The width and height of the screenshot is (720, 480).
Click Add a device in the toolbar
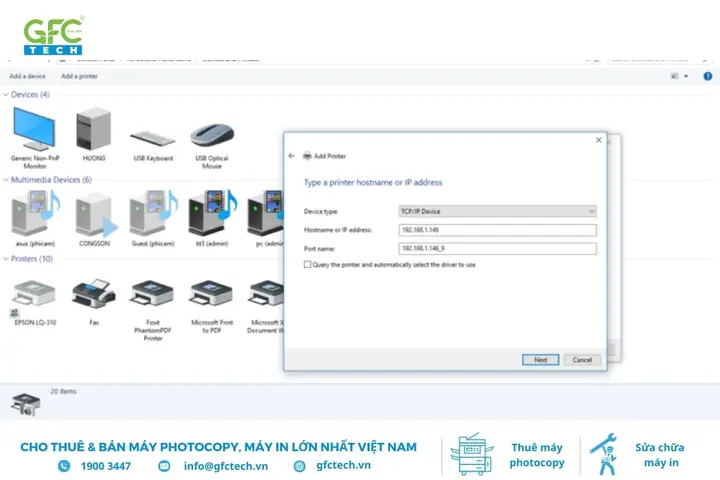pyautogui.click(x=28, y=76)
